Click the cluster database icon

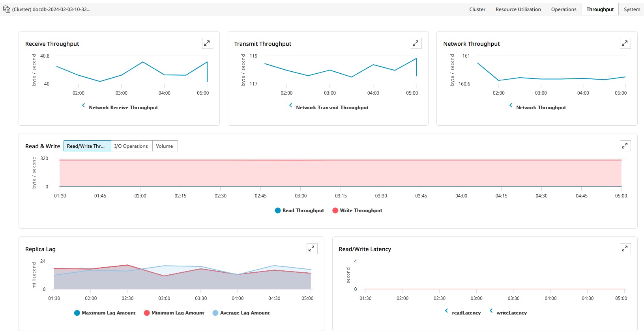tap(7, 9)
